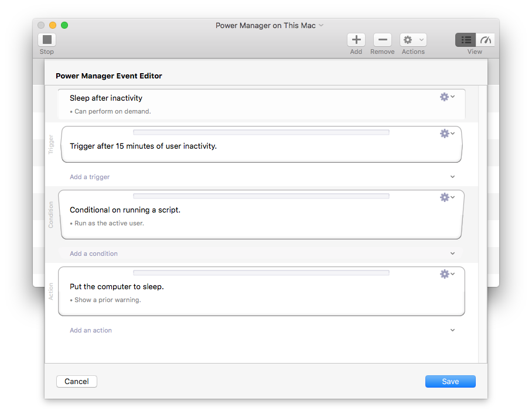Image resolution: width=532 pixels, height=411 pixels.
Task: Click the event editor vertical scrollbar
Action: [483, 222]
